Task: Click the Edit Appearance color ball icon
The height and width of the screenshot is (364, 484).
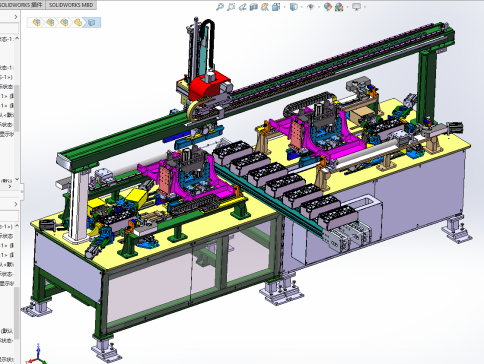Action: coord(328,7)
